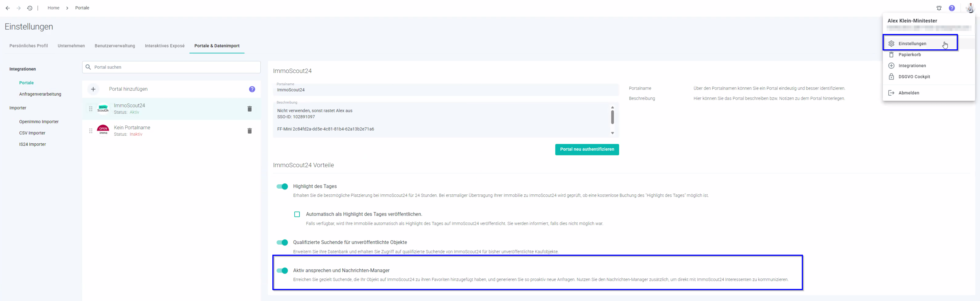The width and height of the screenshot is (980, 301).
Task: Grab the drag handle of Kein Portalname row
Action: coord(91,131)
